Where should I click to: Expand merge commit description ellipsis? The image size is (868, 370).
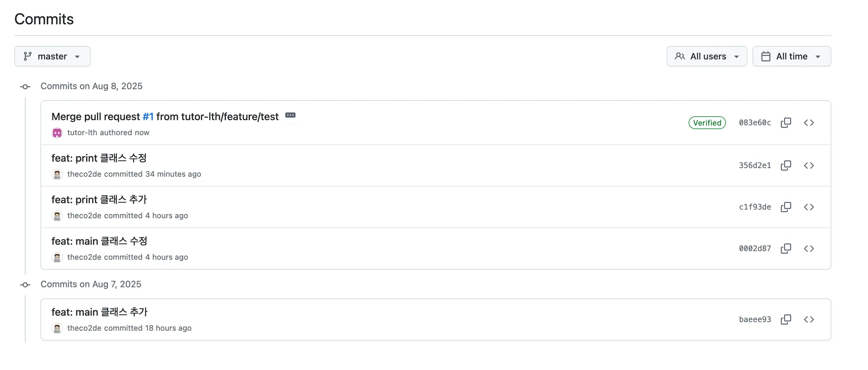(290, 115)
